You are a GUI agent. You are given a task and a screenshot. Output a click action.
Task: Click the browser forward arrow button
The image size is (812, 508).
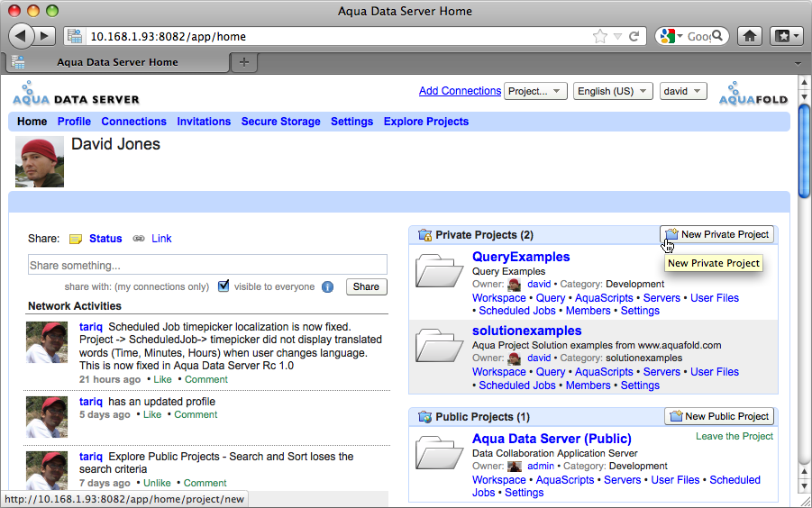coord(45,36)
